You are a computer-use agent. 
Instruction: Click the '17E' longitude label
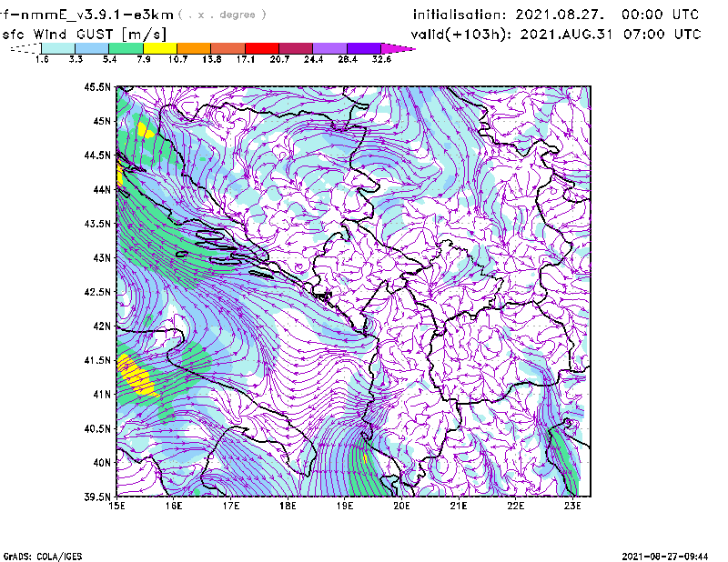pos(231,506)
